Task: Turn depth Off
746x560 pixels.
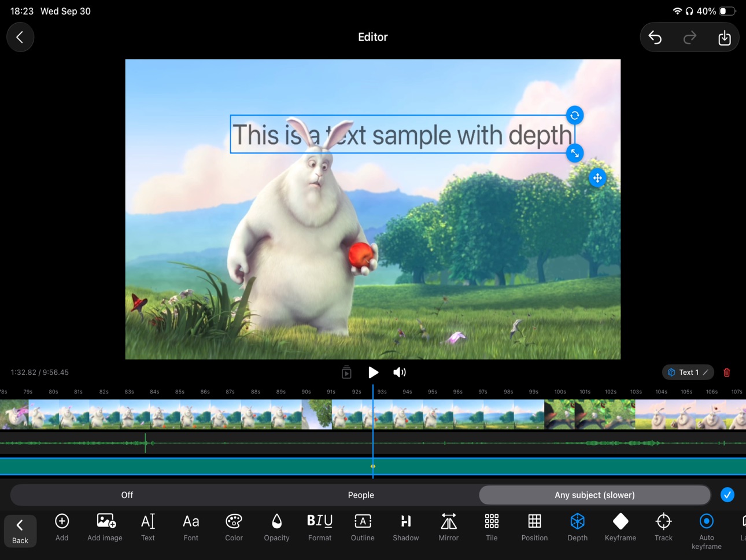Action: click(x=127, y=495)
